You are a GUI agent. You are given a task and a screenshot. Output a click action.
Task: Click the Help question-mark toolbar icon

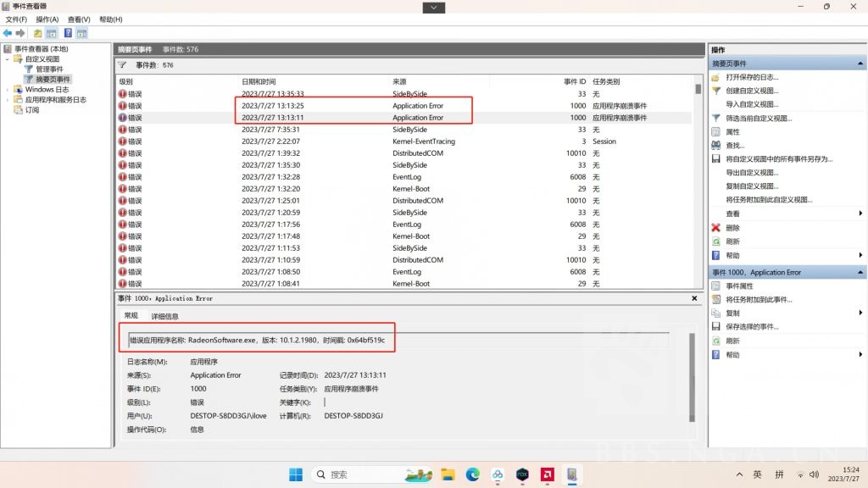pos(69,32)
